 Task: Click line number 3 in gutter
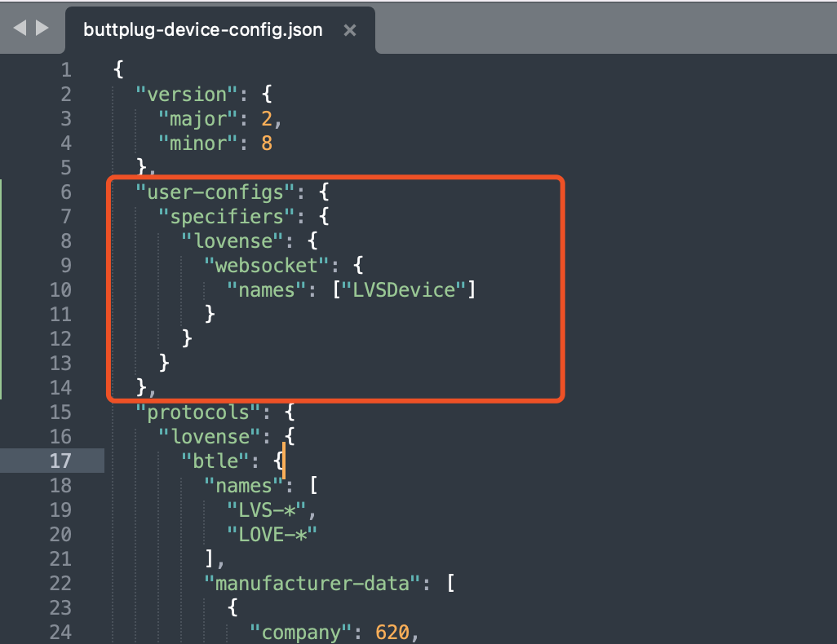pos(65,119)
